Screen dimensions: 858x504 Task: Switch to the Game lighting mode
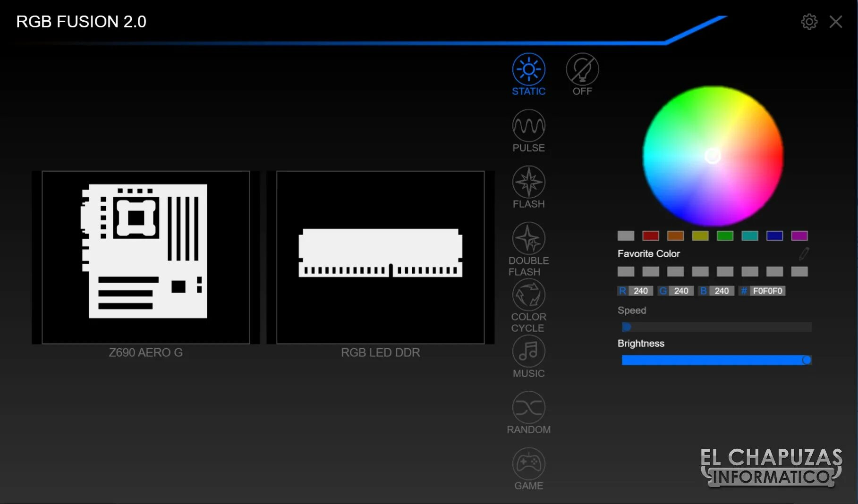click(528, 469)
